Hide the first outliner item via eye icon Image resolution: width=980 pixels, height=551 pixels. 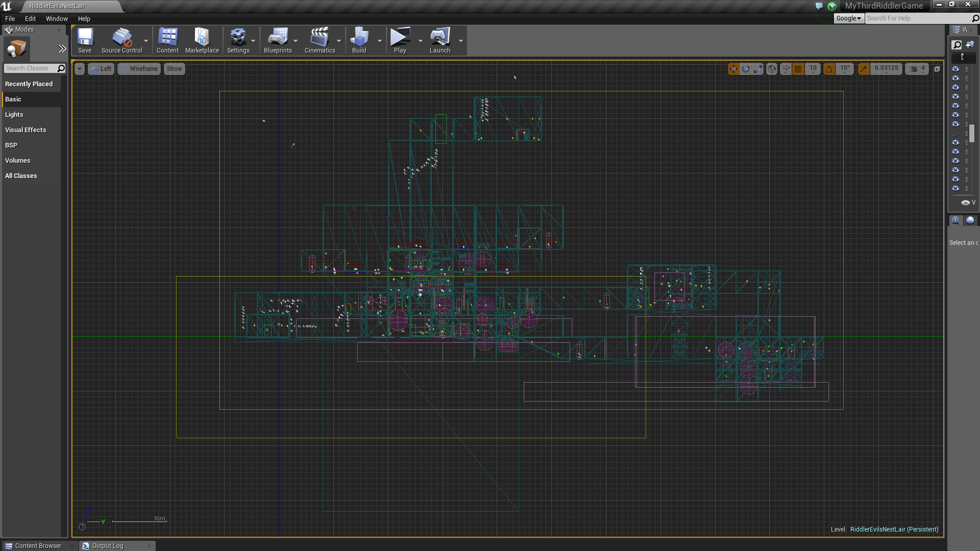tap(955, 69)
